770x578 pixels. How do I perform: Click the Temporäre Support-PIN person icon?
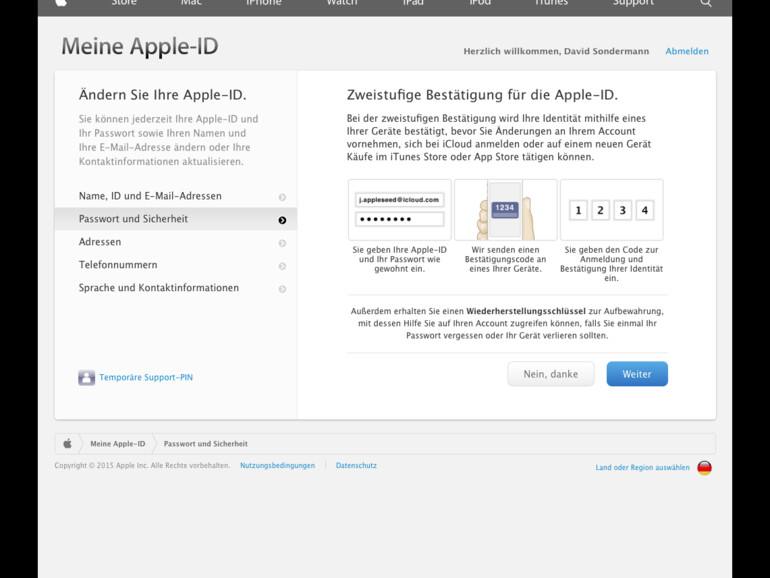[x=86, y=378]
